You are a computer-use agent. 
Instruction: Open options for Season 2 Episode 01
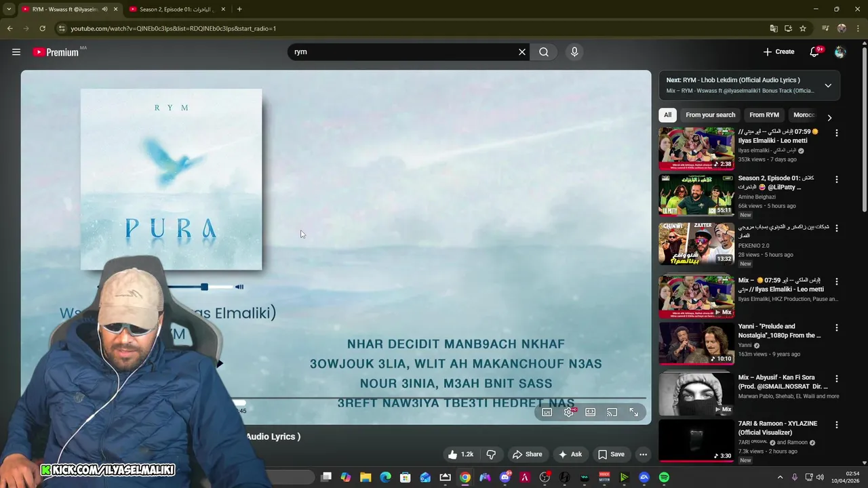pyautogui.click(x=837, y=180)
